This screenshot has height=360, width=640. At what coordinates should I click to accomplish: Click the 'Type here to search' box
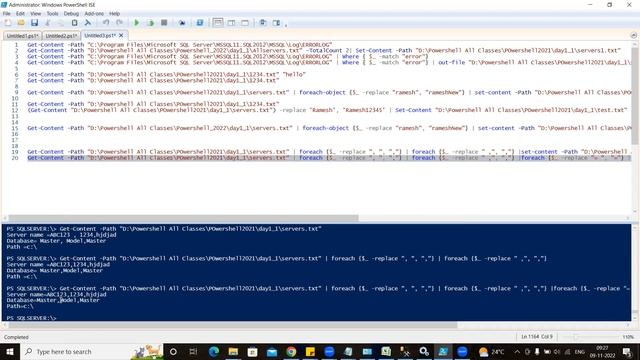(92, 351)
